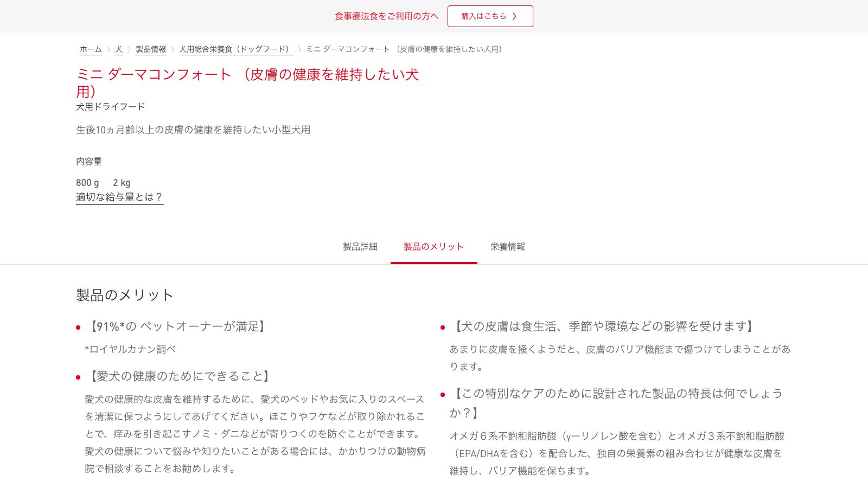Select the 製品のメリット tab
The height and width of the screenshot is (488, 868).
pyautogui.click(x=434, y=247)
